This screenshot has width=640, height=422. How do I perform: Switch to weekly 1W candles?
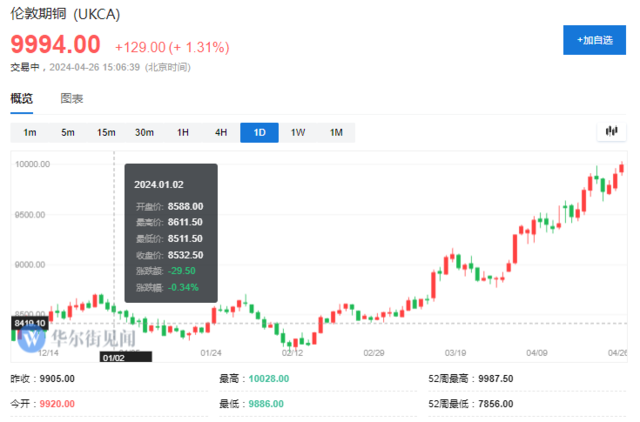point(298,132)
